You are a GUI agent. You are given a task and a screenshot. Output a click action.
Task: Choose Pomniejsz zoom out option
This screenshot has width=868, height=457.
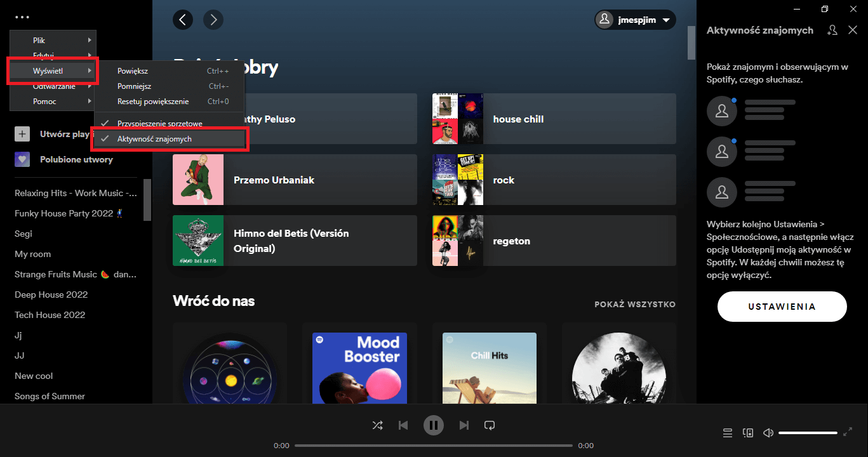pyautogui.click(x=170, y=86)
